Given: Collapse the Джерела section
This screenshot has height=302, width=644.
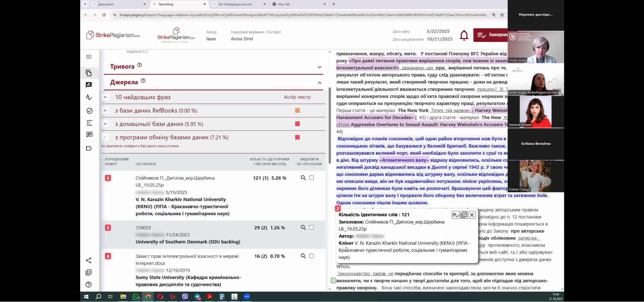Looking at the screenshot, I should click(319, 83).
